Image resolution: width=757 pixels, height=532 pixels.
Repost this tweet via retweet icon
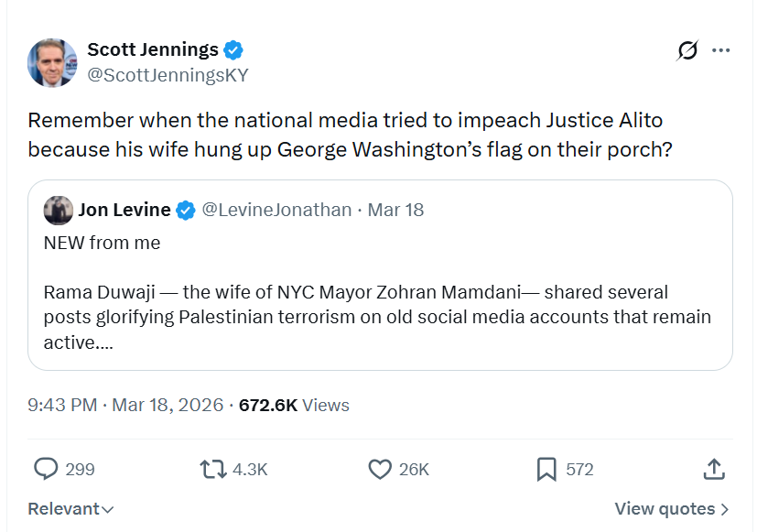212,470
